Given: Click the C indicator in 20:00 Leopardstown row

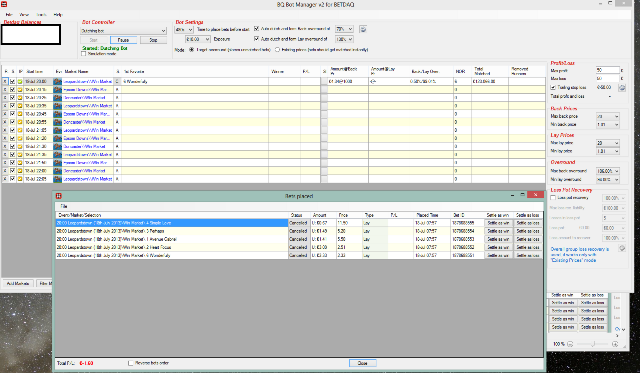Looking at the screenshot, I should pyautogui.click(x=117, y=81).
